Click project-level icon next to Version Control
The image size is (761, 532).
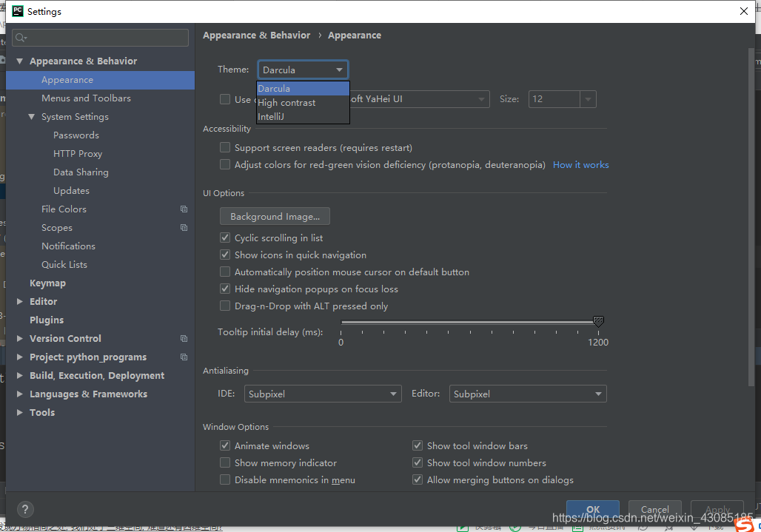(x=184, y=338)
